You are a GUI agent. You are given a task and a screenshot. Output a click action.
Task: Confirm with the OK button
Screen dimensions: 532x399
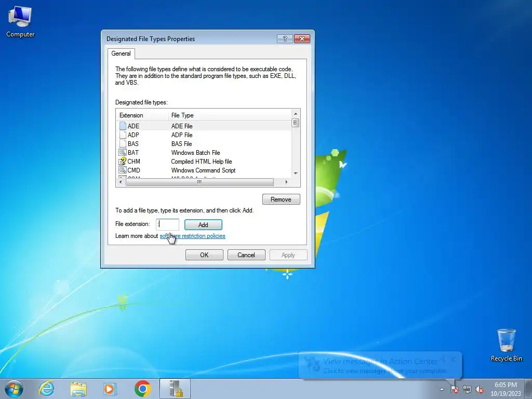coord(204,255)
